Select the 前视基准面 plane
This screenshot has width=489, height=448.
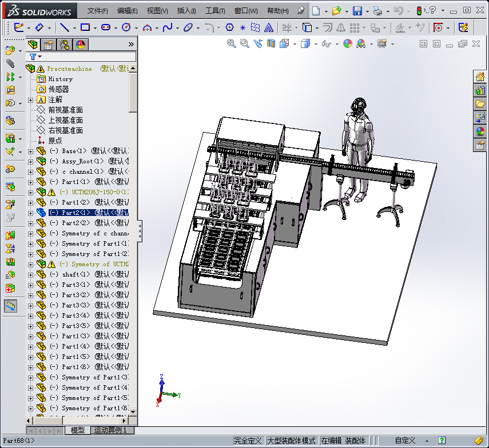click(x=66, y=110)
